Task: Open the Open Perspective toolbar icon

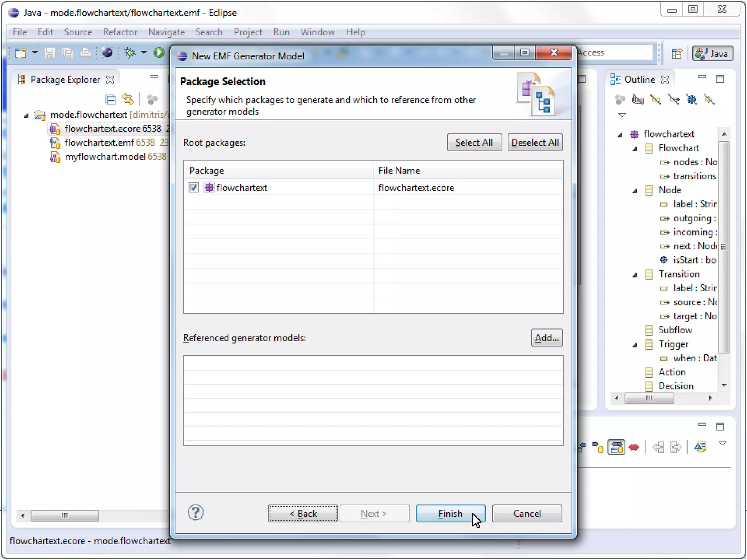Action: coord(677,54)
